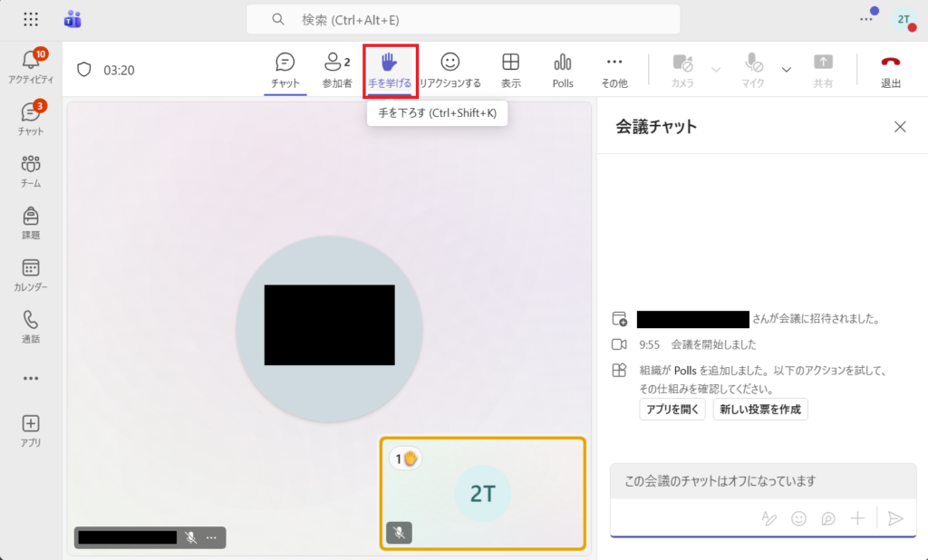Open the Polls app in meeting toolbar
This screenshot has width=928, height=560.
coord(563,70)
